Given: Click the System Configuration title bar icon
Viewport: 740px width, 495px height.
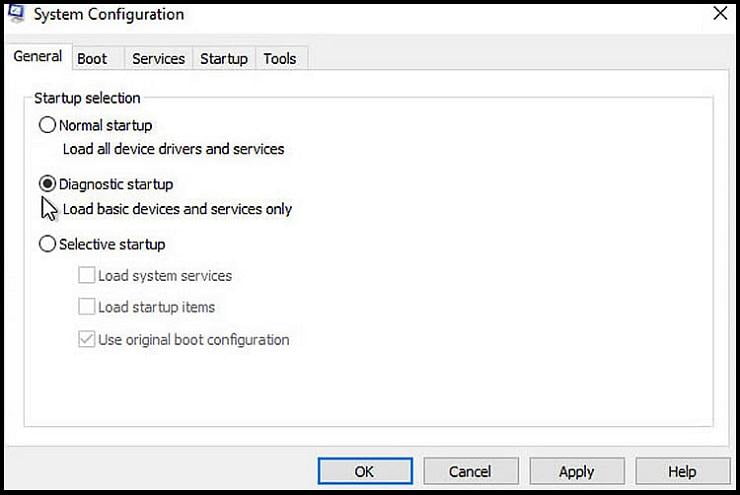Looking at the screenshot, I should 16,13.
